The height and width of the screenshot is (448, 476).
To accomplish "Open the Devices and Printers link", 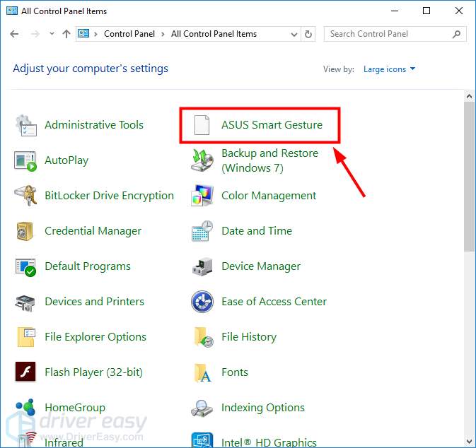I will click(94, 302).
